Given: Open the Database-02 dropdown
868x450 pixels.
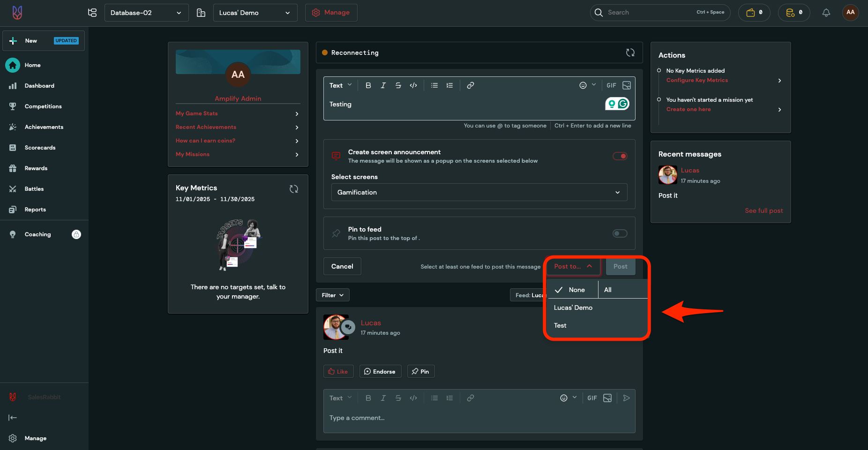Looking at the screenshot, I should 146,13.
